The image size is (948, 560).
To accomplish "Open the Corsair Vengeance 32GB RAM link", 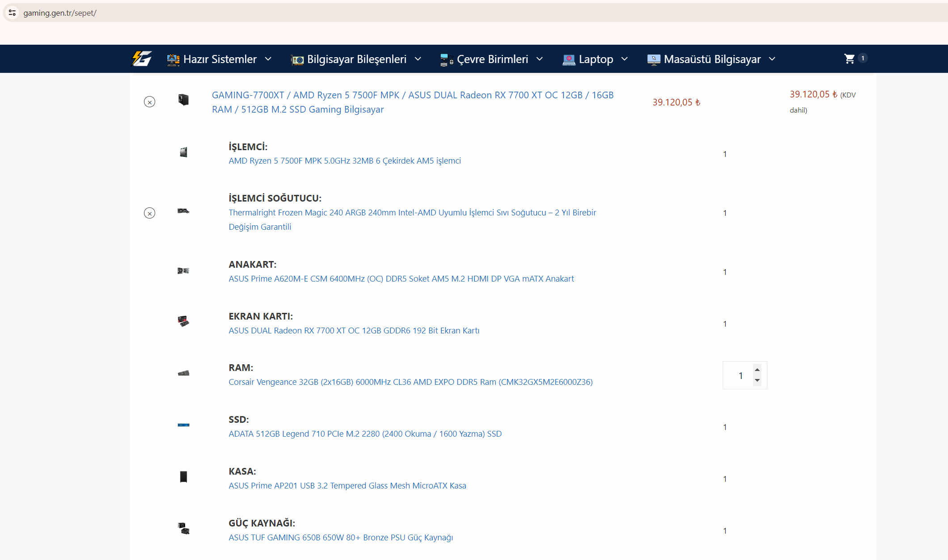I will pos(411,382).
